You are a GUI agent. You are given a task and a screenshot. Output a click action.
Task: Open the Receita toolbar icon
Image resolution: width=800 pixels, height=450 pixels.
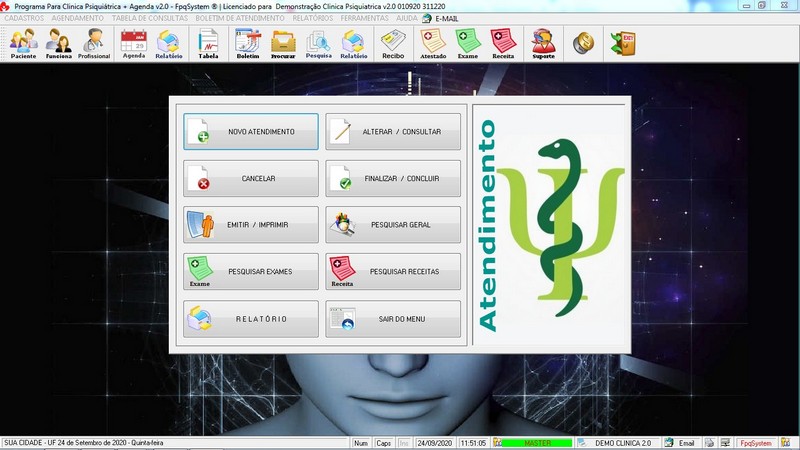pyautogui.click(x=503, y=43)
